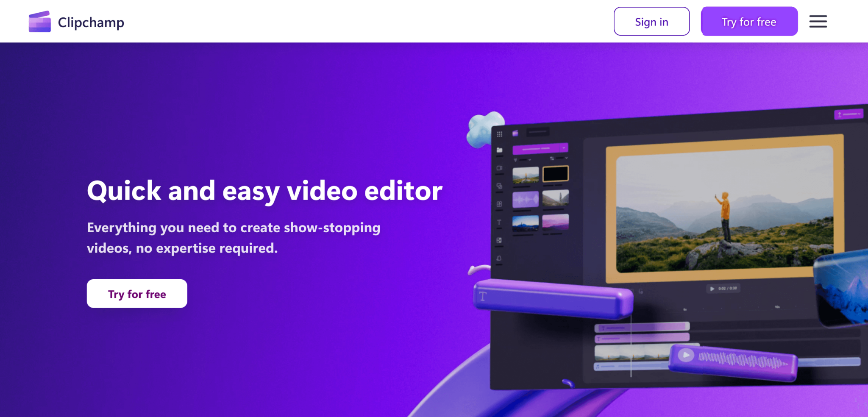Screen dimensions: 868x417
Task: Select the Text tool in the sidebar
Action: tap(499, 222)
